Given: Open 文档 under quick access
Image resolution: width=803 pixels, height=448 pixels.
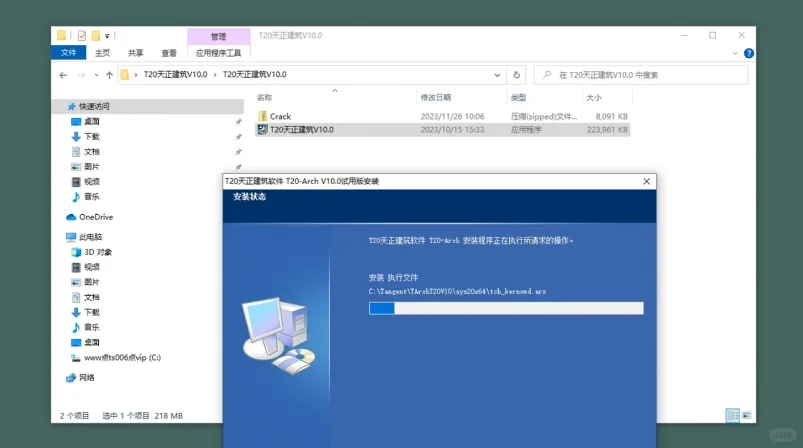Looking at the screenshot, I should pyautogui.click(x=92, y=152).
